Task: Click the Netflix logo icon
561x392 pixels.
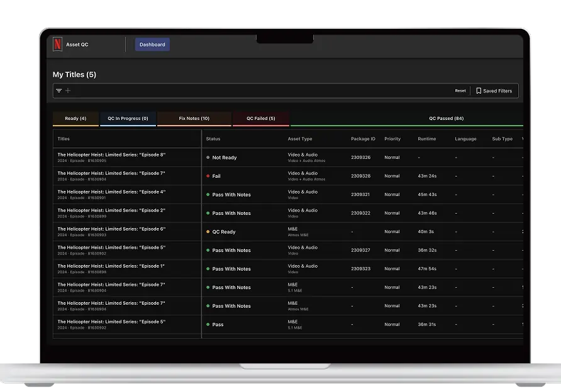Action: (x=58, y=45)
